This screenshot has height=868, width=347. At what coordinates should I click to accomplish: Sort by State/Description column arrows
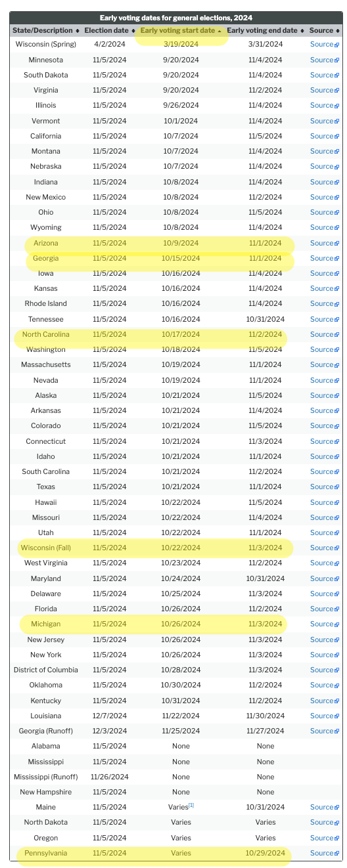(78, 31)
